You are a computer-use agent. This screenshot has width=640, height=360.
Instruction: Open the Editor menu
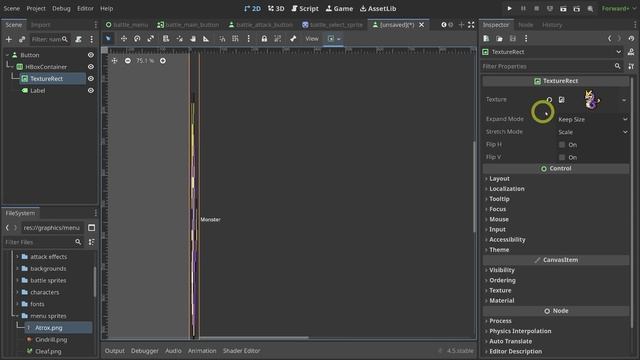coord(85,8)
